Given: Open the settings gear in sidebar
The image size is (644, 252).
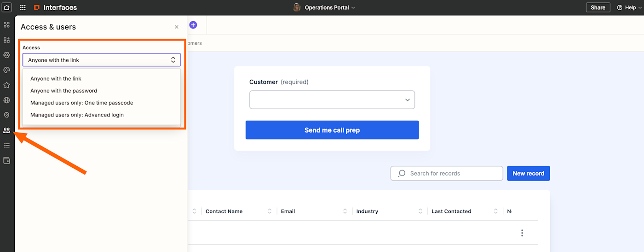Looking at the screenshot, I should coord(6,55).
